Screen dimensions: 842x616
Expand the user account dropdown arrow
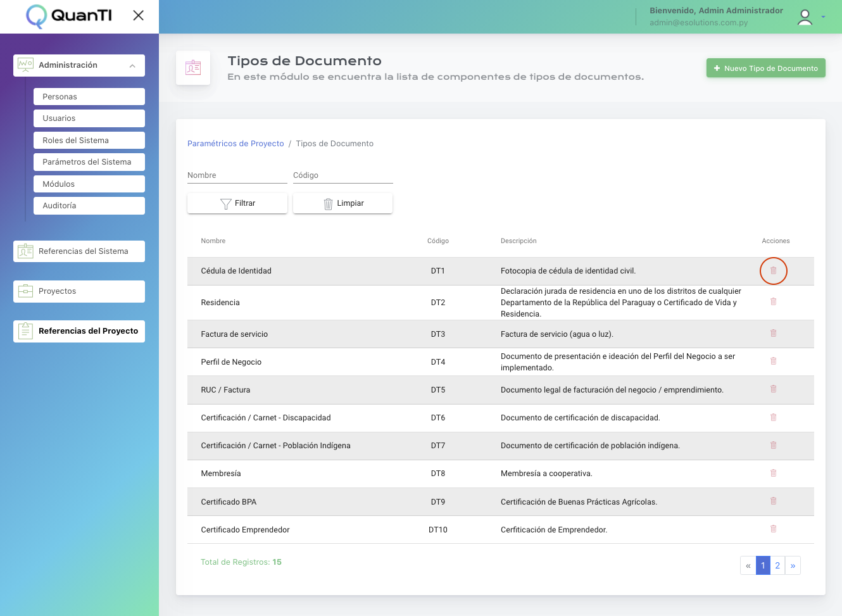[x=823, y=17]
